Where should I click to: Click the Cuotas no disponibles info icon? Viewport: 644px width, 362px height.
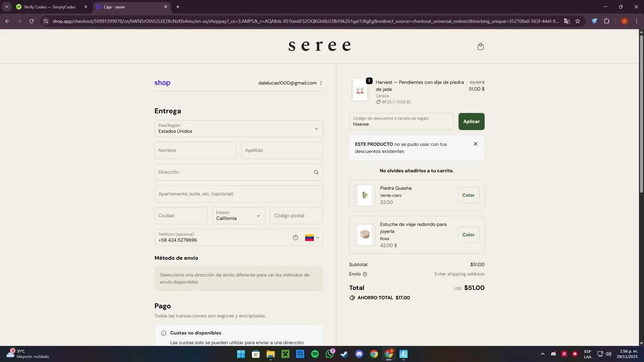click(x=164, y=333)
